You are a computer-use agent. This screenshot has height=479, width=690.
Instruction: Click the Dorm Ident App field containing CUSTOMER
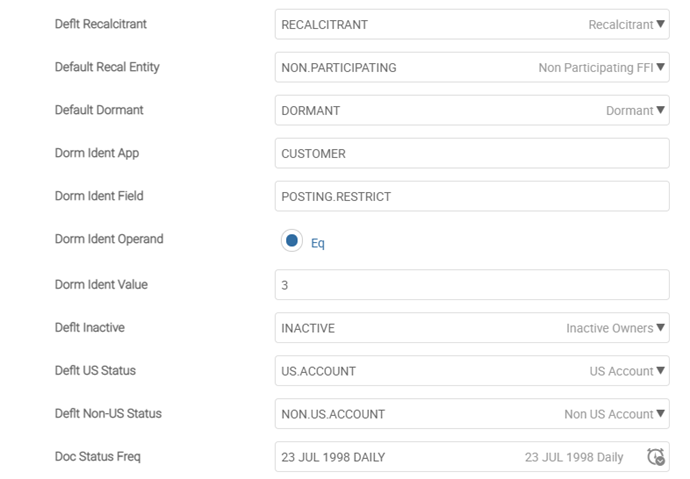click(471, 154)
